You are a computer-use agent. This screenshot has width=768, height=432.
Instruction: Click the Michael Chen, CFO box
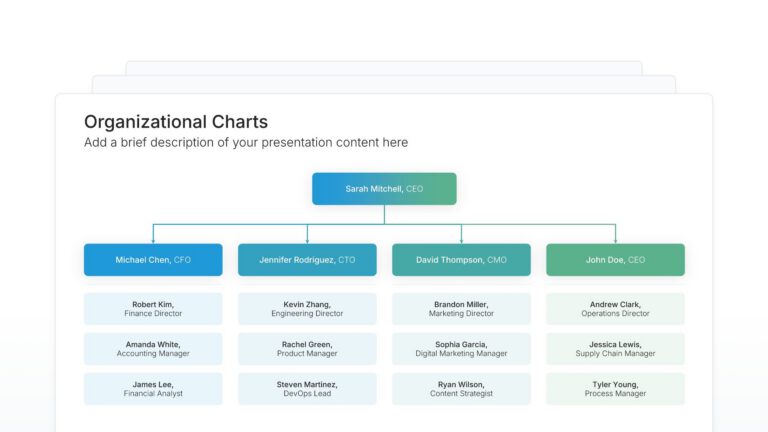point(153,260)
